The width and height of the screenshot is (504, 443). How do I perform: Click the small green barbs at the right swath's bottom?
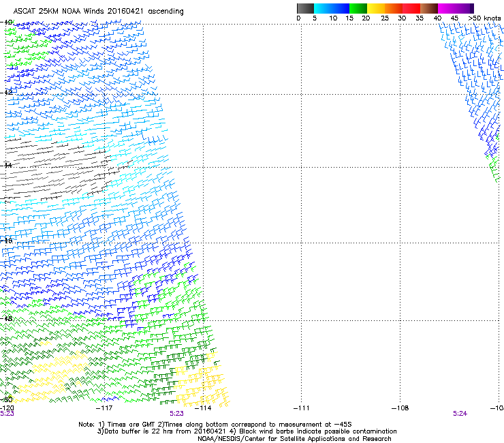(x=494, y=169)
